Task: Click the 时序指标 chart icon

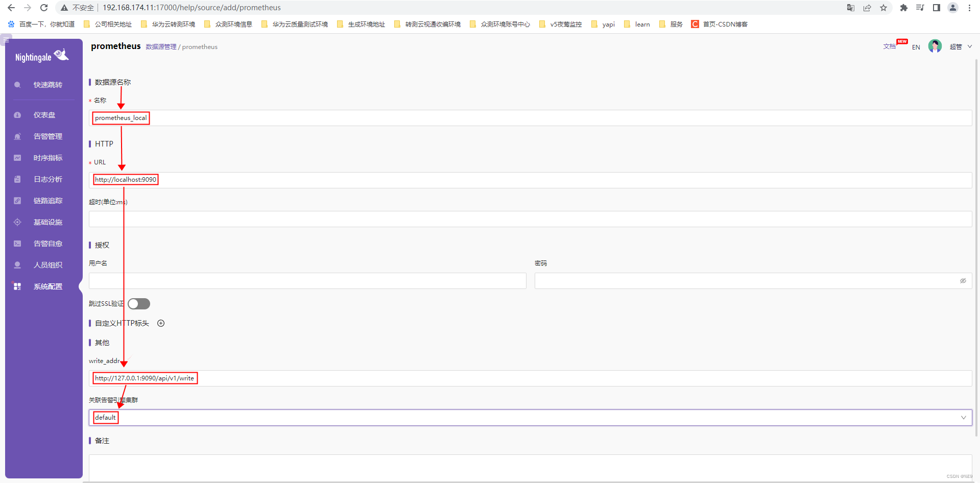Action: [x=17, y=158]
